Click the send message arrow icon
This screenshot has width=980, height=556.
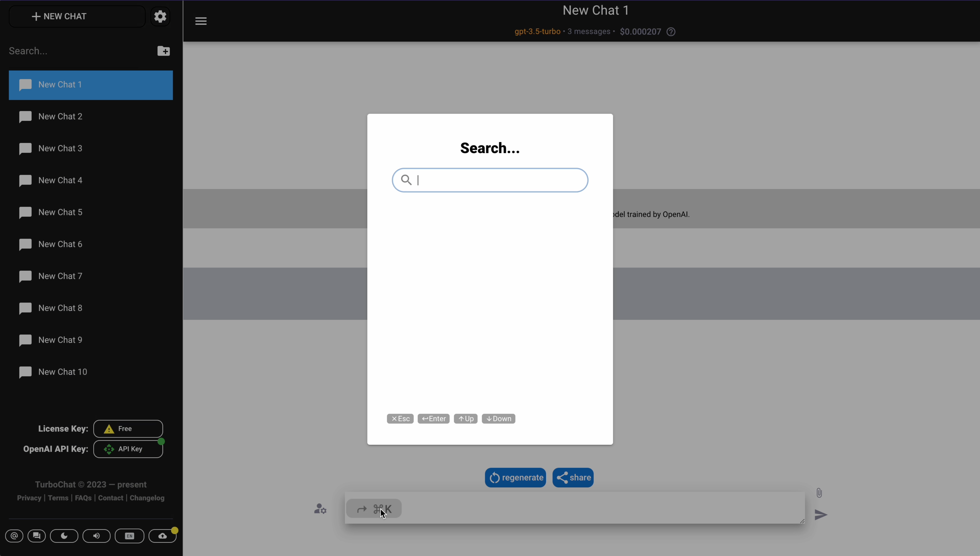point(821,514)
